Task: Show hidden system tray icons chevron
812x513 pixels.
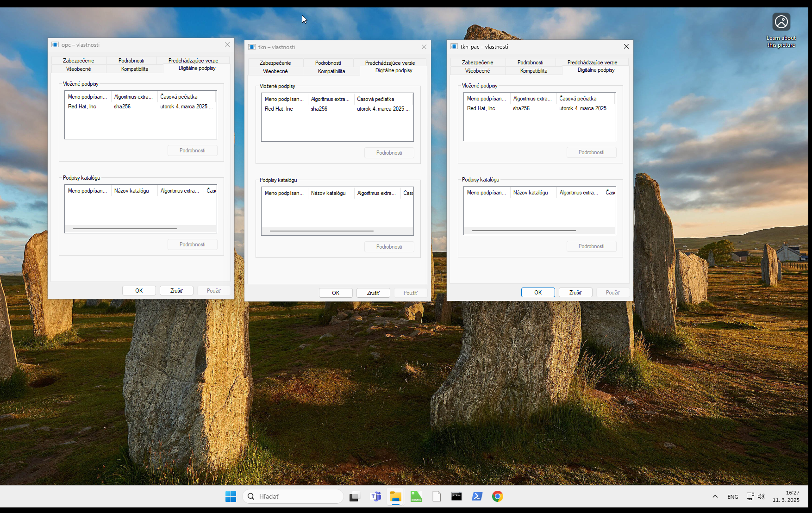Action: [715, 496]
